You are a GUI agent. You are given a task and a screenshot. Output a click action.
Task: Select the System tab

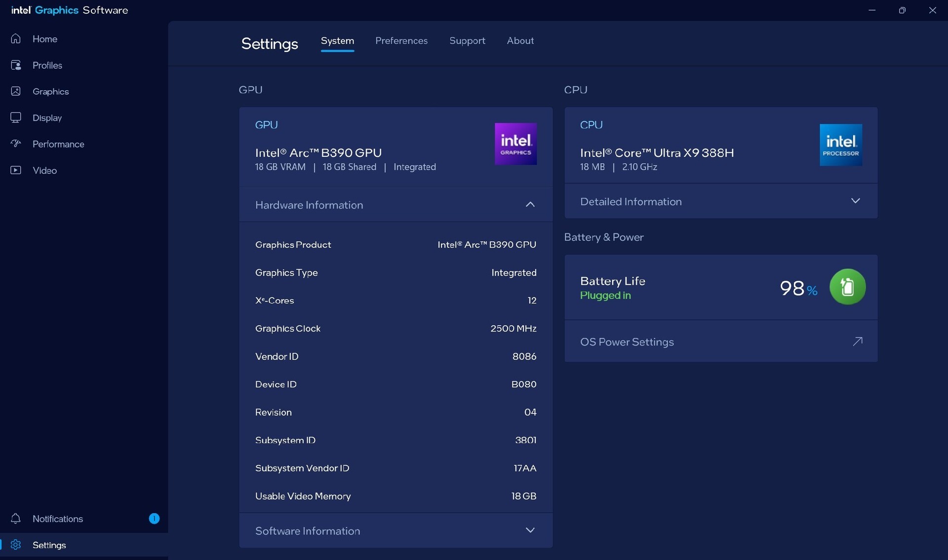(337, 41)
